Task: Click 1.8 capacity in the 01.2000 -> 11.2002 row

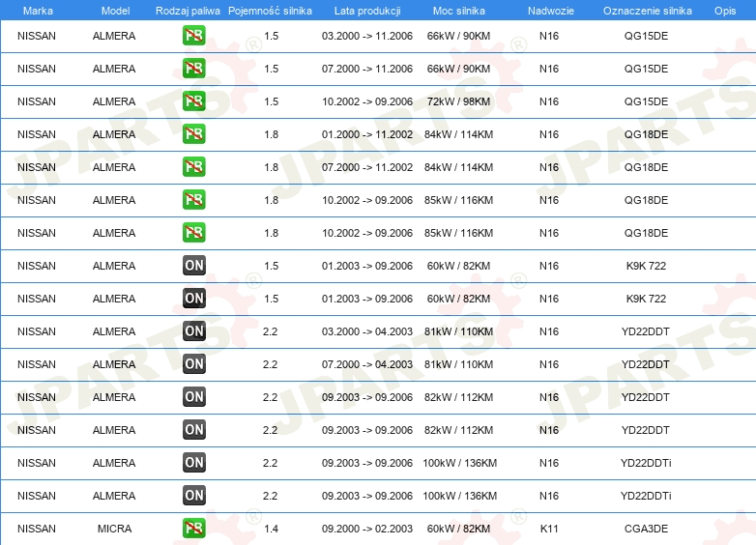Action: pyautogui.click(x=271, y=134)
